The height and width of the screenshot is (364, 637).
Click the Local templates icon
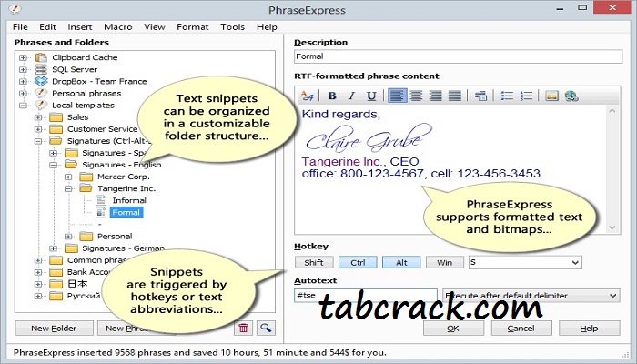(x=41, y=106)
